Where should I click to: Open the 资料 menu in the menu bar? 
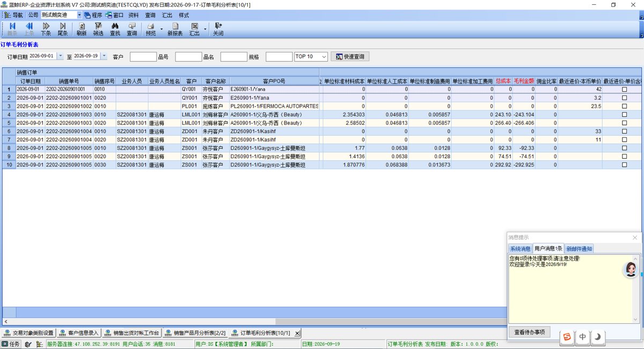[x=134, y=16]
